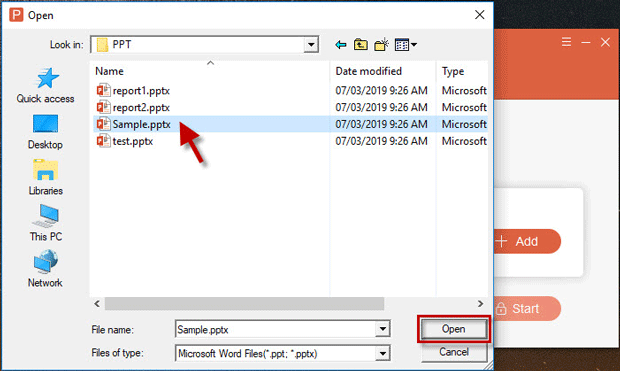The height and width of the screenshot is (371, 620).
Task: Click the Add button in background window
Action: [x=527, y=241]
